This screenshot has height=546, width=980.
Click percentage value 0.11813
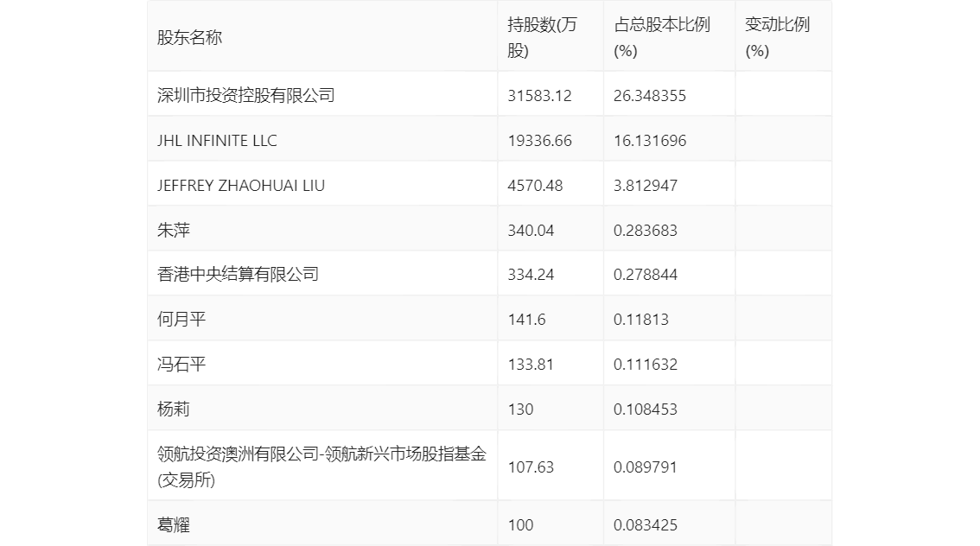641,320
